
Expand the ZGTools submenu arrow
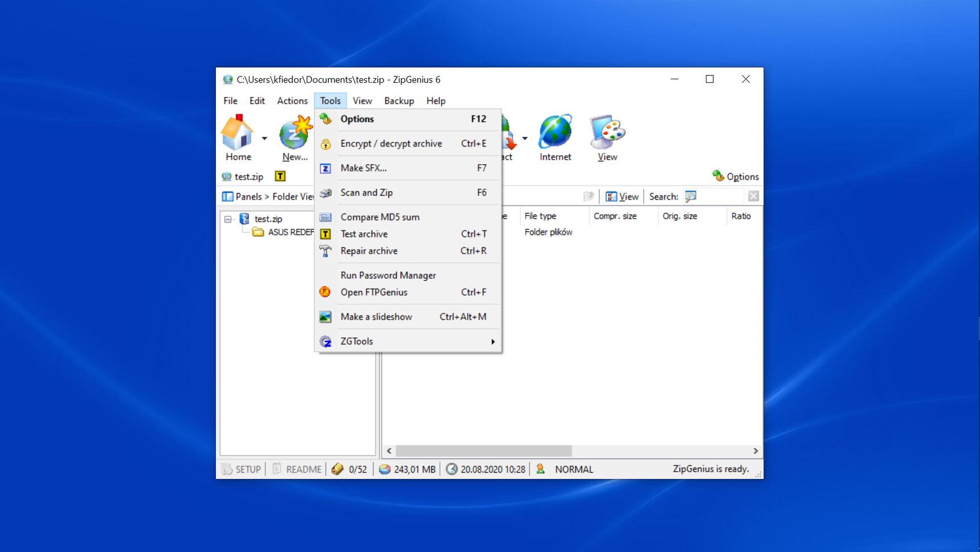[x=493, y=342]
